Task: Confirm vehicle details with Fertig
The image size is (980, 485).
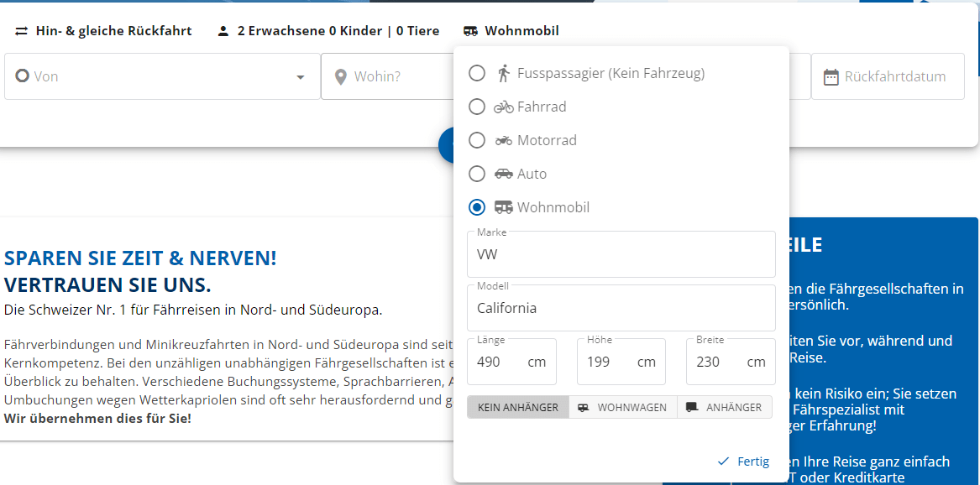Action: (x=743, y=462)
